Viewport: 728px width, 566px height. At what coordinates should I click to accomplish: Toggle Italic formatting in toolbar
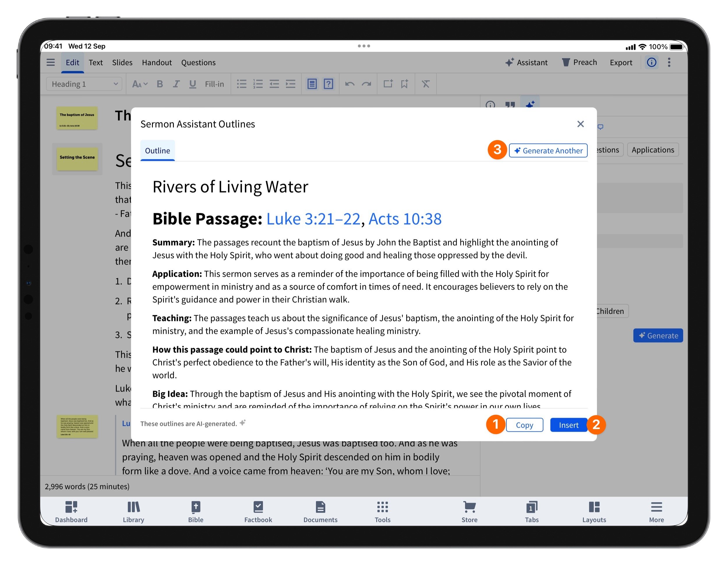tap(176, 84)
